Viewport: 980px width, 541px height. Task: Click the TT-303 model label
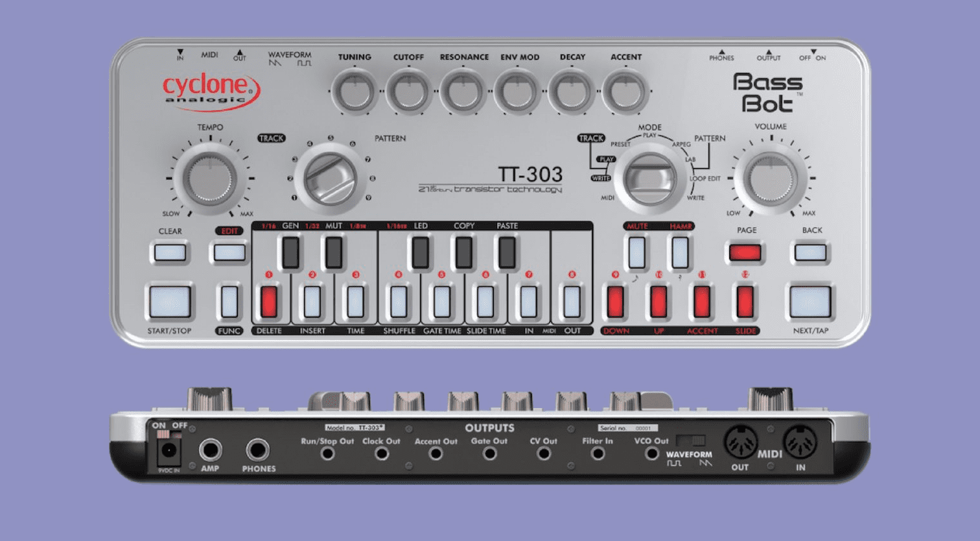click(x=530, y=174)
